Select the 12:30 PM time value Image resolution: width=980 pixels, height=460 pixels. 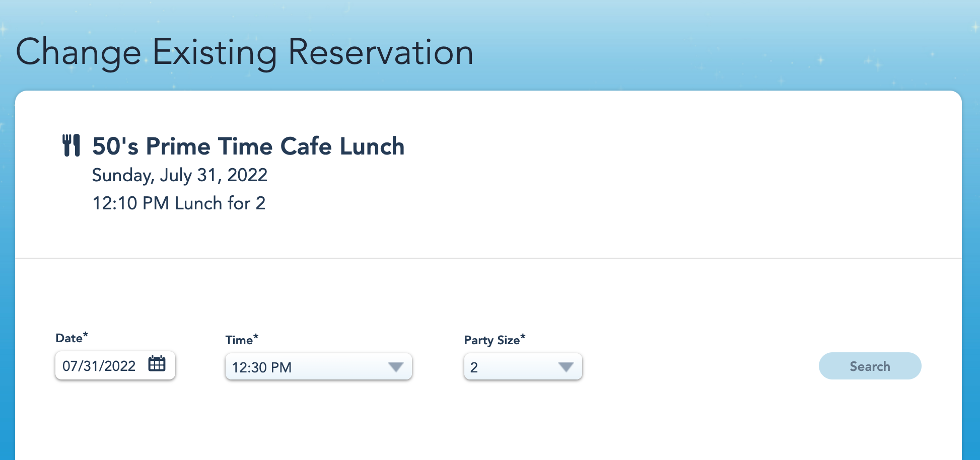pyautogui.click(x=262, y=367)
